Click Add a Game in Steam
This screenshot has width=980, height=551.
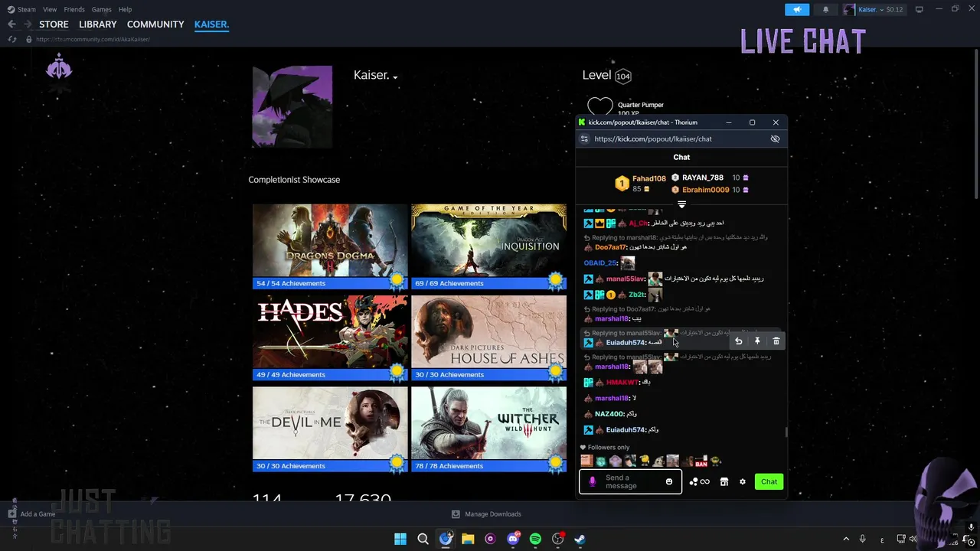[x=31, y=514]
